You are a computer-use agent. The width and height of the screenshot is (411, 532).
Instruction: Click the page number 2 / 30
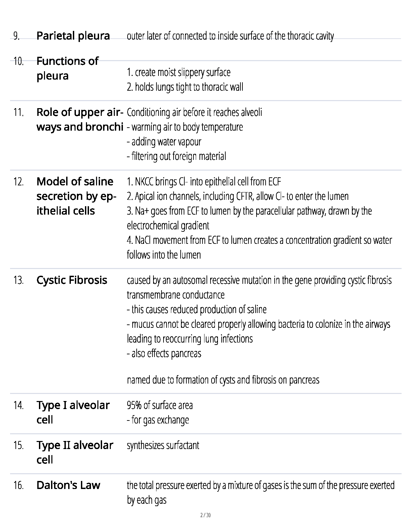pos(205,515)
